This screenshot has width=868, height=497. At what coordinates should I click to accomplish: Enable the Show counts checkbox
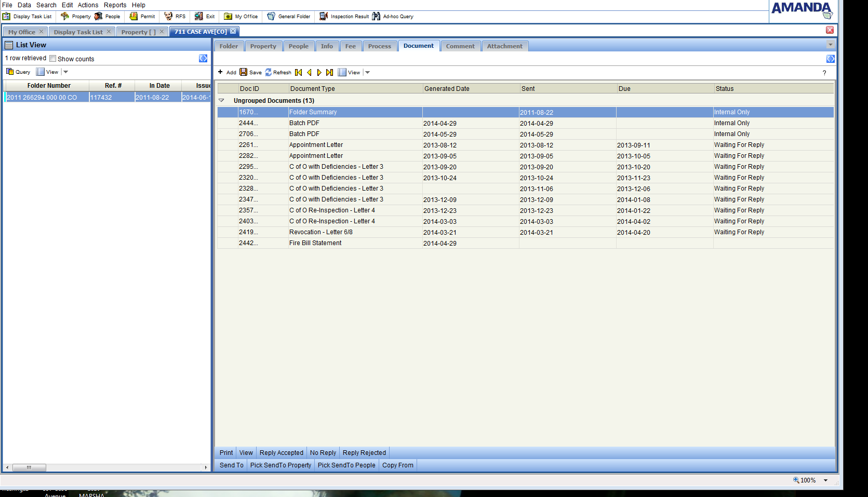[53, 59]
